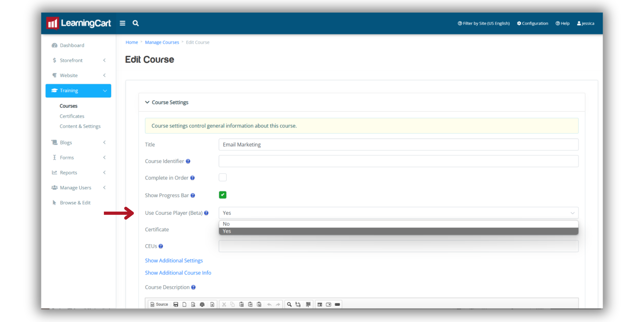This screenshot has height=322, width=644.
Task: Expand the Website sidebar menu
Action: pos(79,75)
